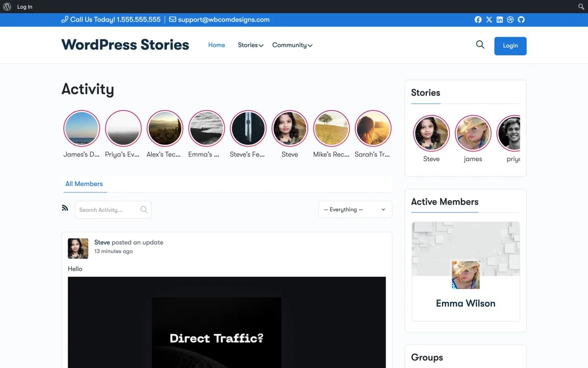588x368 pixels.
Task: Open the Facebook social icon
Action: click(478, 20)
